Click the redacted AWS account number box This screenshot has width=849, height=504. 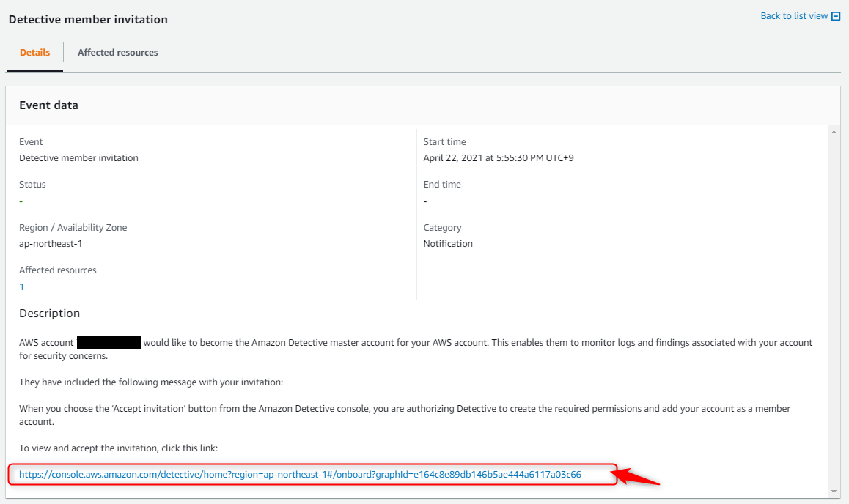tap(109, 342)
